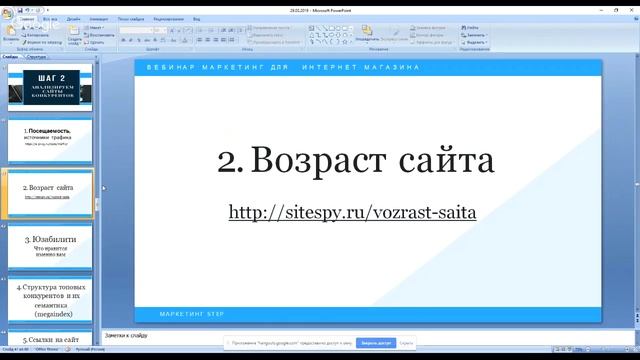Open the Line Spacing dropdown
Image resolution: width=640 pixels, height=360 pixels.
[x=241, y=30]
